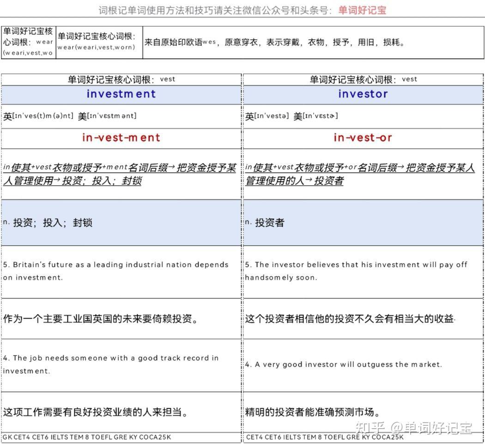The image size is (485, 448).
Task: Click the red 单词好记宝 header text
Action: tap(362, 10)
